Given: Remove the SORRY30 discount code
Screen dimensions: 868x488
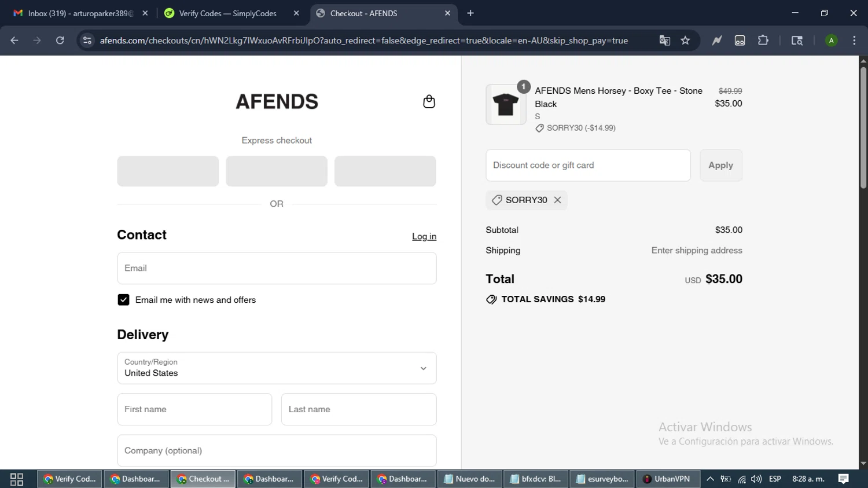Looking at the screenshot, I should point(557,200).
